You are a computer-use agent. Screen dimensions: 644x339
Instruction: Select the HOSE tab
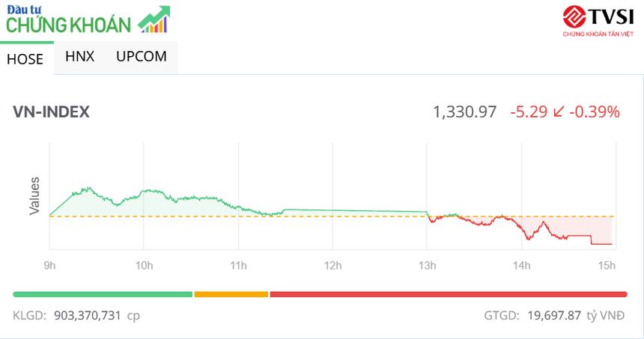point(25,58)
